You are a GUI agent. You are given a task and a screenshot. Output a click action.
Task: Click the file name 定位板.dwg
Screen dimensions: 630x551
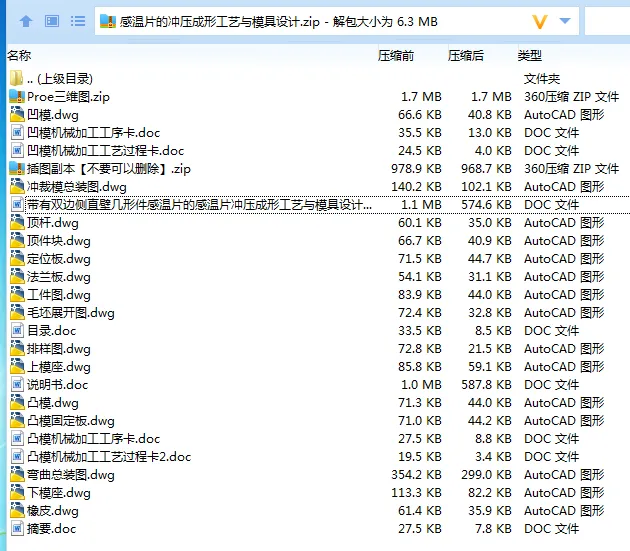[x=59, y=258]
